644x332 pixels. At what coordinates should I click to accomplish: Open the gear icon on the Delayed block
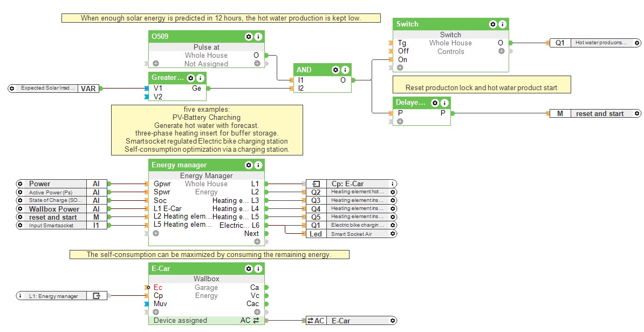[x=435, y=103]
